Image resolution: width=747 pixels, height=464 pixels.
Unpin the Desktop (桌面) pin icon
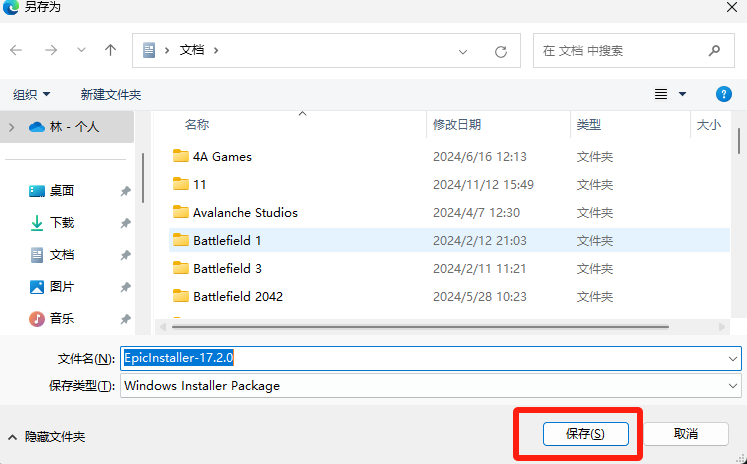point(125,191)
